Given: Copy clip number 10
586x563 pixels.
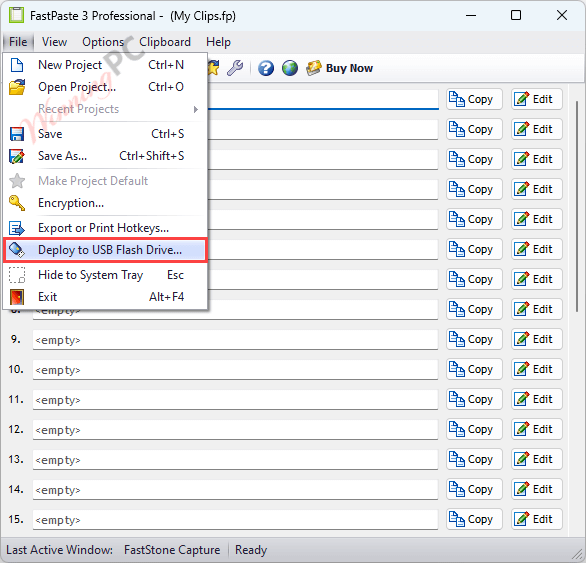Looking at the screenshot, I should (474, 369).
